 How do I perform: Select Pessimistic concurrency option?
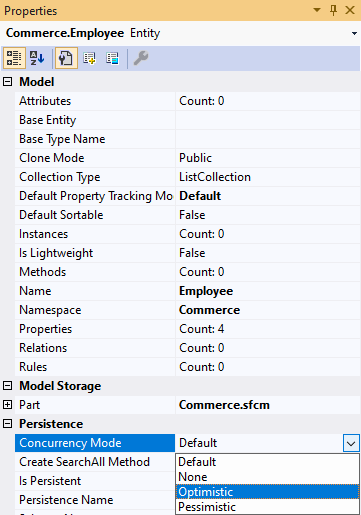(267, 507)
